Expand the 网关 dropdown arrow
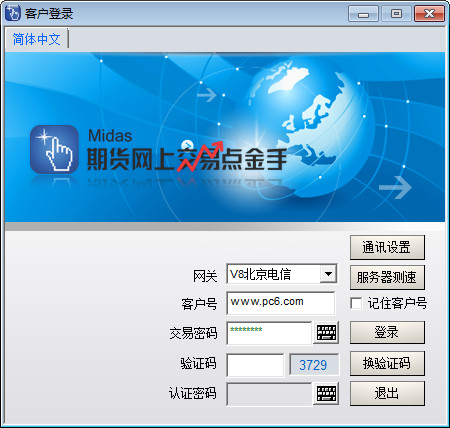The width and height of the screenshot is (450, 428). 328,274
